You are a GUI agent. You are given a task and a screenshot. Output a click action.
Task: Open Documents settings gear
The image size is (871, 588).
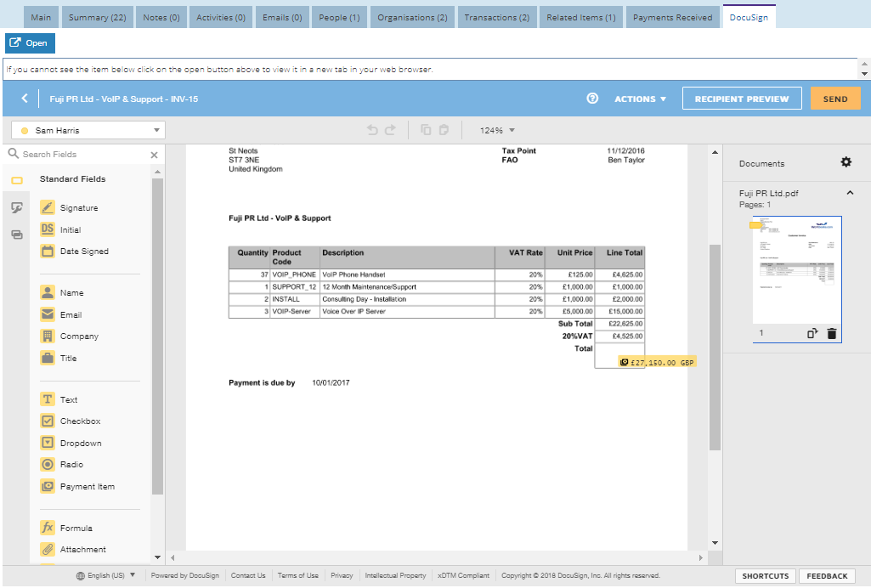(x=846, y=162)
